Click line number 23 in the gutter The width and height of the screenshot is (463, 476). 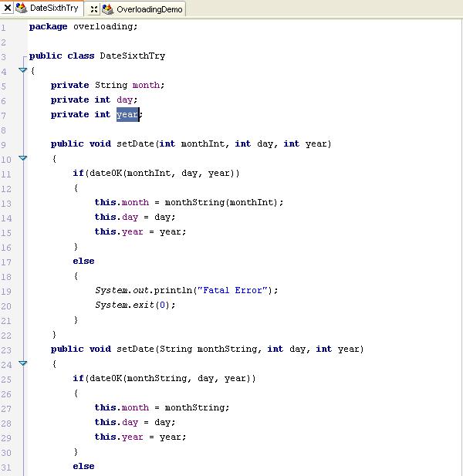click(5, 350)
